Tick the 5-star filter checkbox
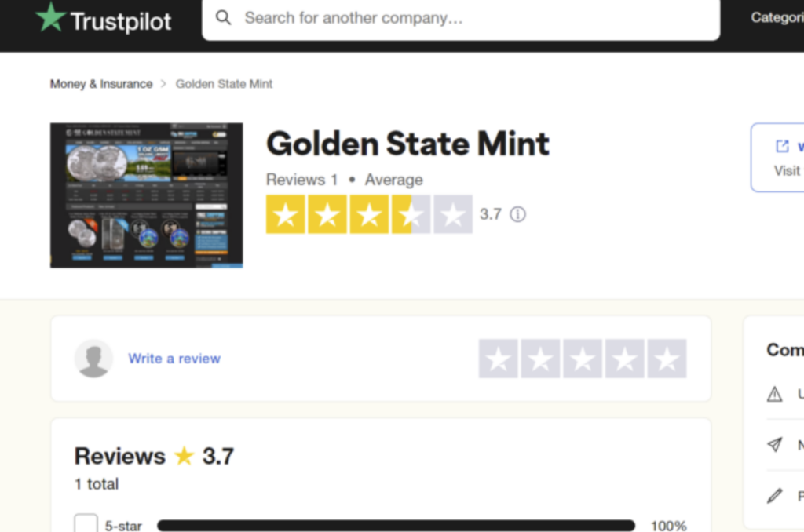Screen dimensions: 804x532 pos(86,523)
